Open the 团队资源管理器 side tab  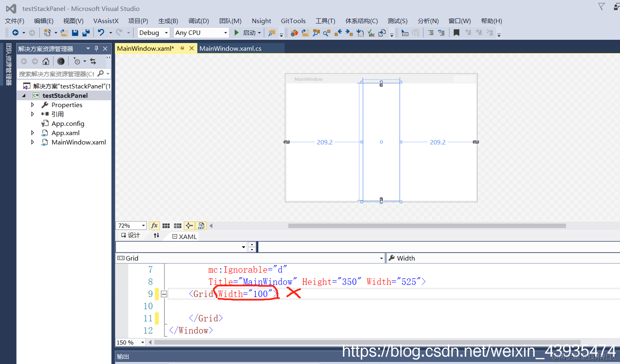tap(9, 64)
